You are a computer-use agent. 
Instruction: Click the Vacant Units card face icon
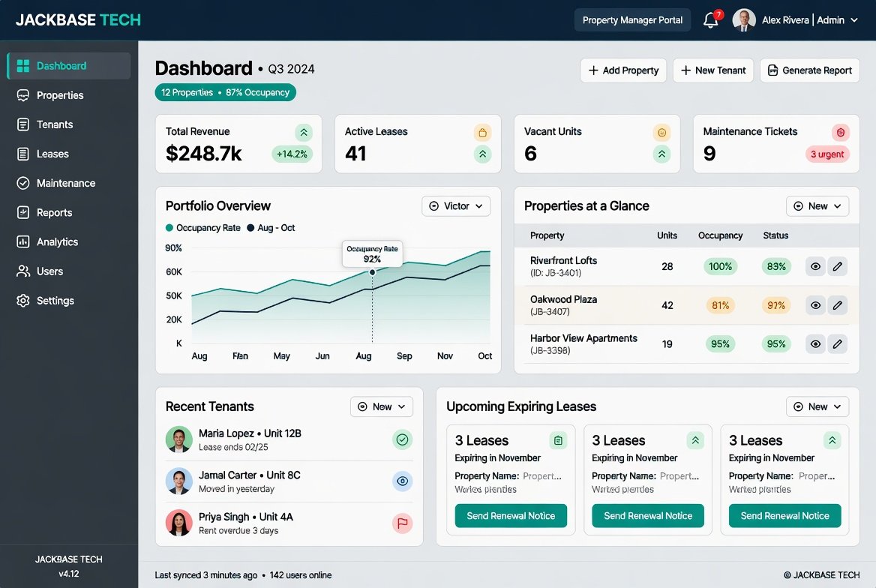(x=661, y=133)
